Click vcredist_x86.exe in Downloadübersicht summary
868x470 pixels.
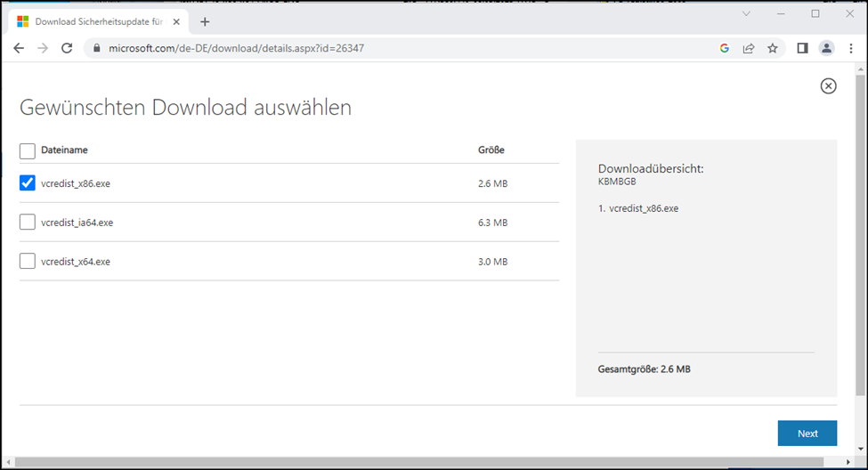644,208
